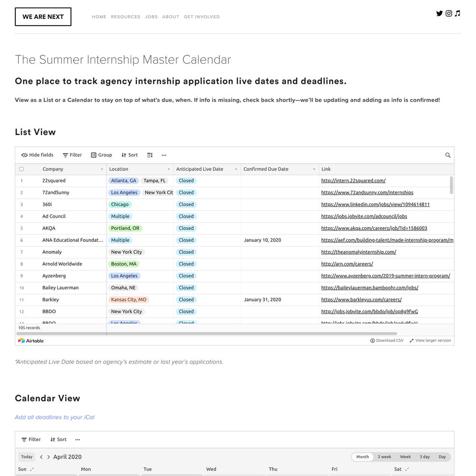Open the Location column dropdown arrow
This screenshot has height=476, width=476.
pyautogui.click(x=169, y=169)
